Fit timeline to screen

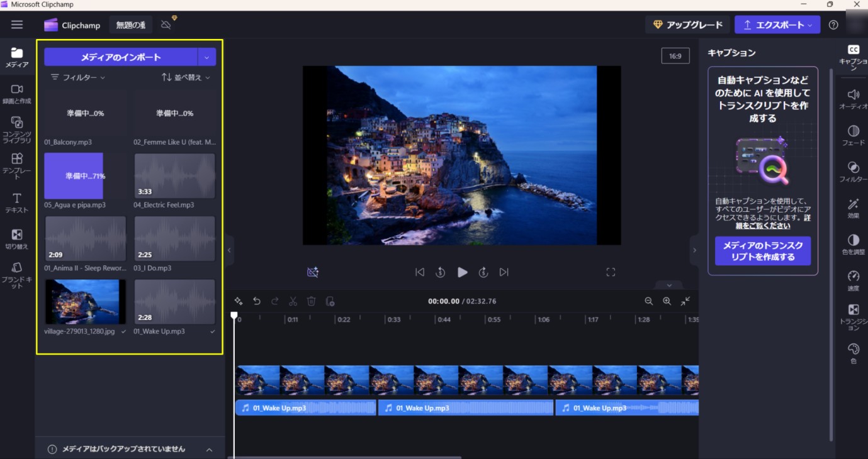pos(685,301)
